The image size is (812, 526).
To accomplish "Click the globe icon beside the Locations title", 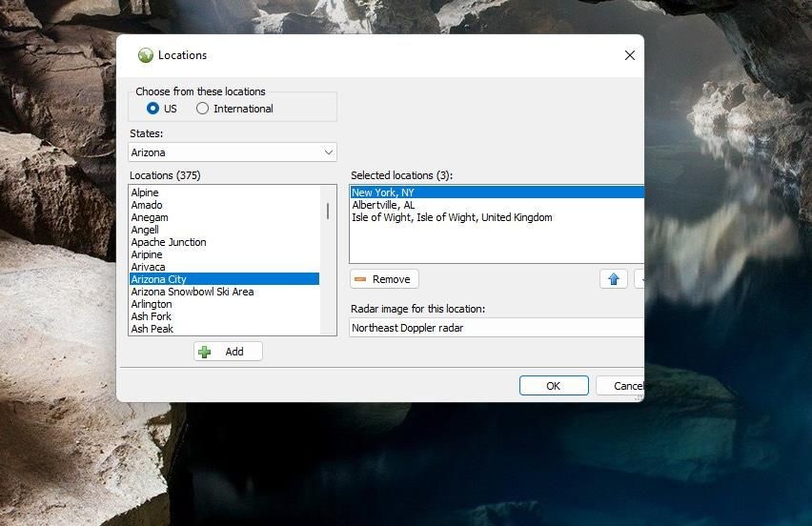I will [146, 55].
